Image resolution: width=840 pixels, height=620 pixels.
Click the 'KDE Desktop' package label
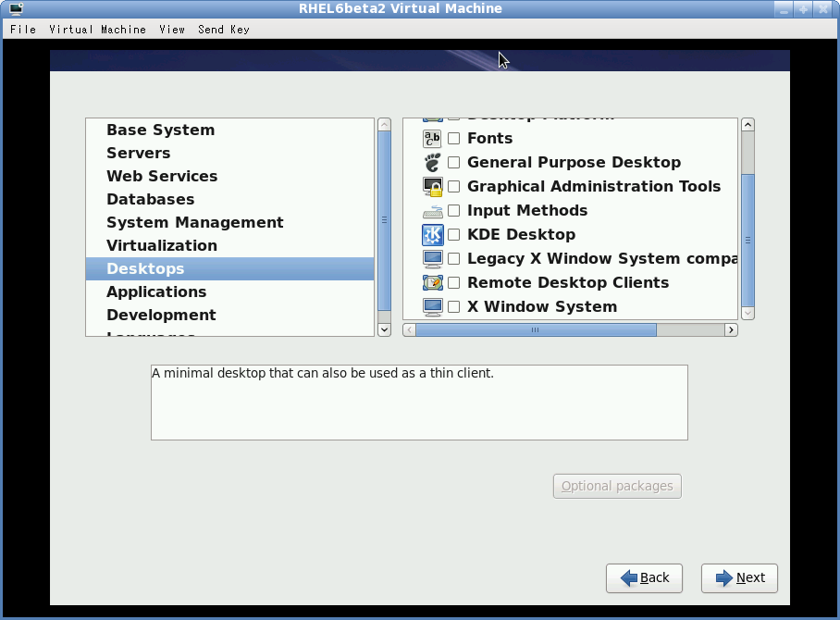(x=521, y=235)
